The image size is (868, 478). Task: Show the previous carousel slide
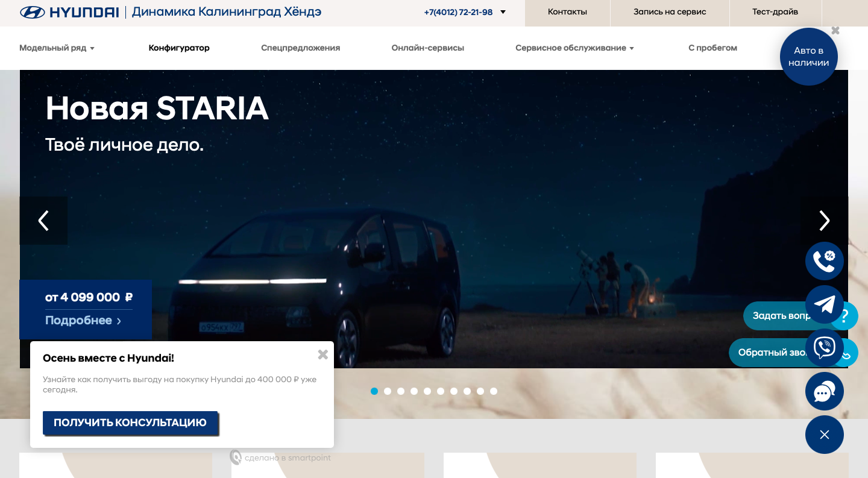pyautogui.click(x=43, y=221)
